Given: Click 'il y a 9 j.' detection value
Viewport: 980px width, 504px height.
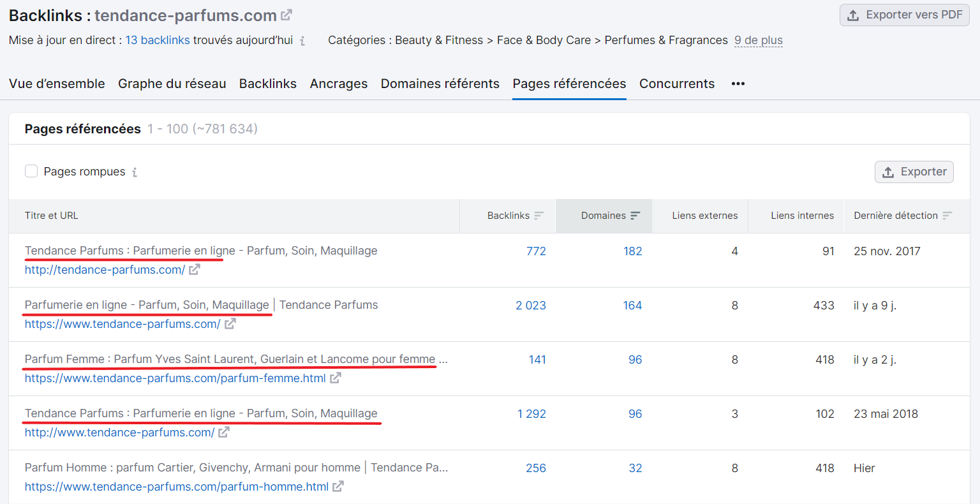Looking at the screenshot, I should click(x=875, y=306).
